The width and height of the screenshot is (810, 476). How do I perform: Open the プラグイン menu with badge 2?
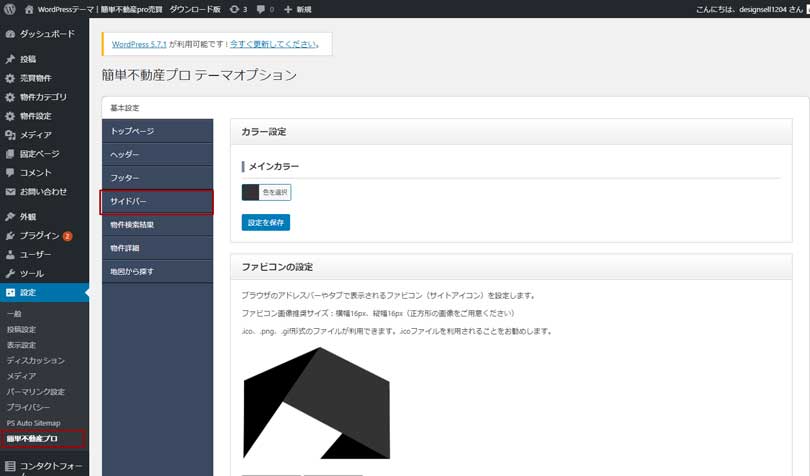[40, 236]
